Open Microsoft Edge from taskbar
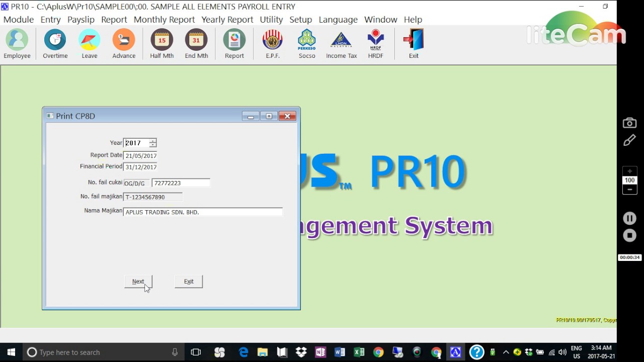 pyautogui.click(x=244, y=352)
